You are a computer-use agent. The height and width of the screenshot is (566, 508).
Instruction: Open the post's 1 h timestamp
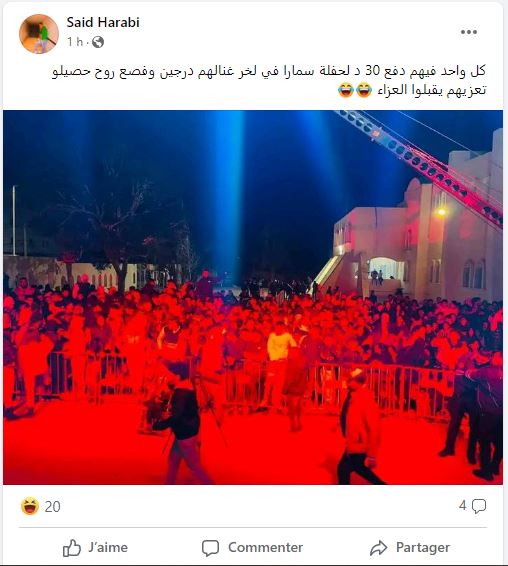tap(75, 42)
